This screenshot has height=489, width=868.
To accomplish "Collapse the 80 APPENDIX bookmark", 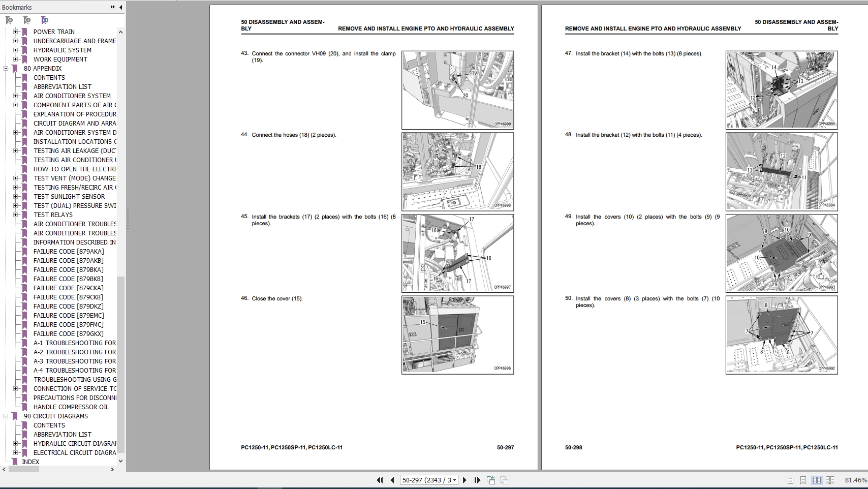I will click(x=6, y=68).
